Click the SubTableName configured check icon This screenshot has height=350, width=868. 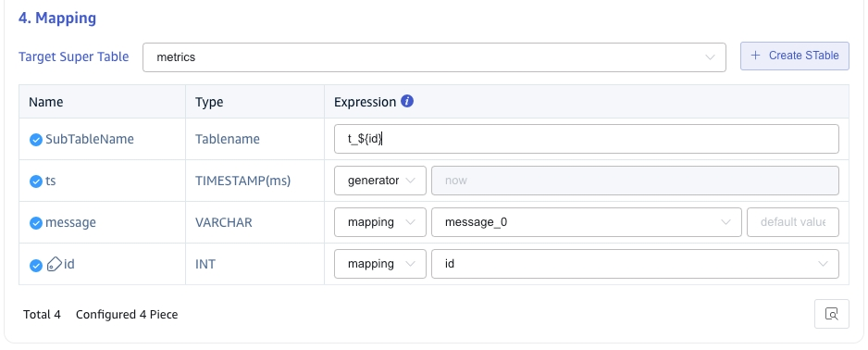[35, 140]
